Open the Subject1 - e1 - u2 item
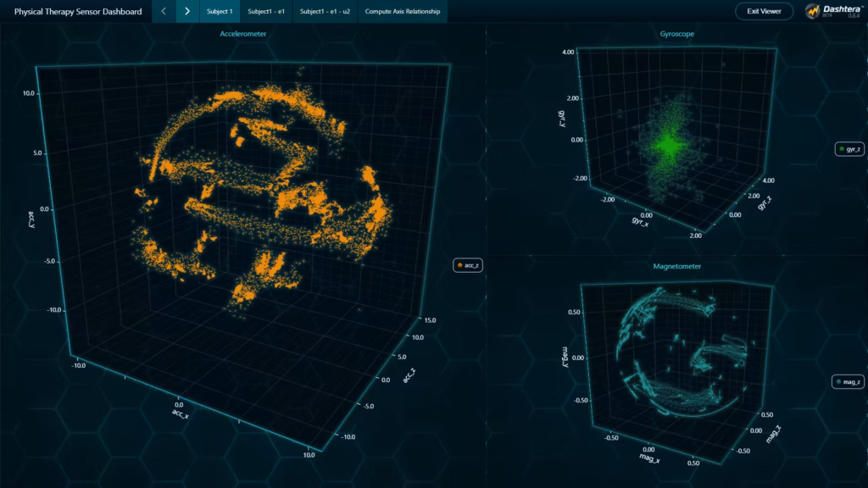The image size is (868, 488). 326,12
